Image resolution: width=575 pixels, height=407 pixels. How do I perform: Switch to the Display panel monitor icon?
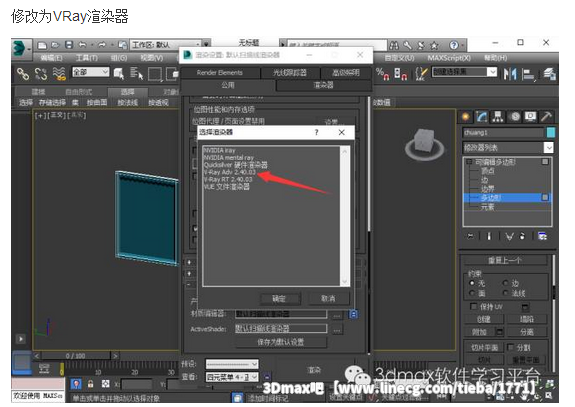pos(530,117)
